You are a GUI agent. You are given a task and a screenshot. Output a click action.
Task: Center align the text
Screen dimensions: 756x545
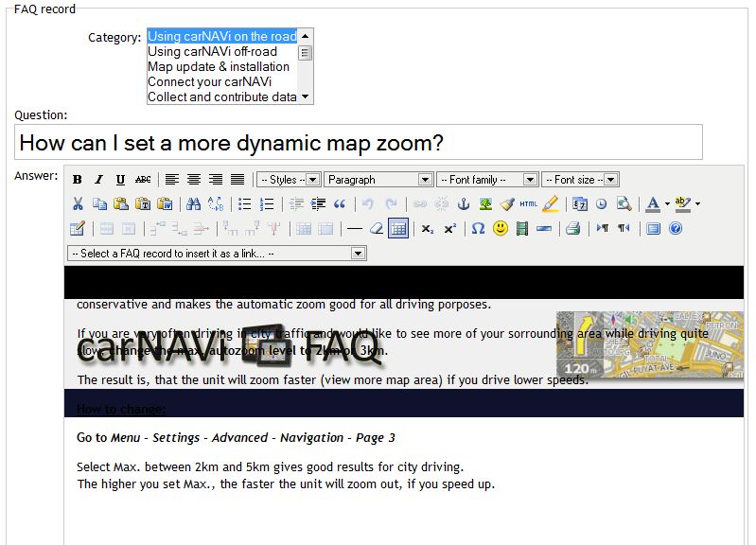point(194,180)
